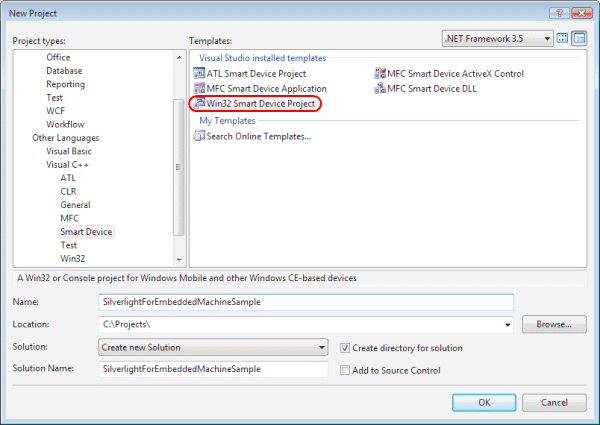Click into the Solution Name field

pos(213,369)
